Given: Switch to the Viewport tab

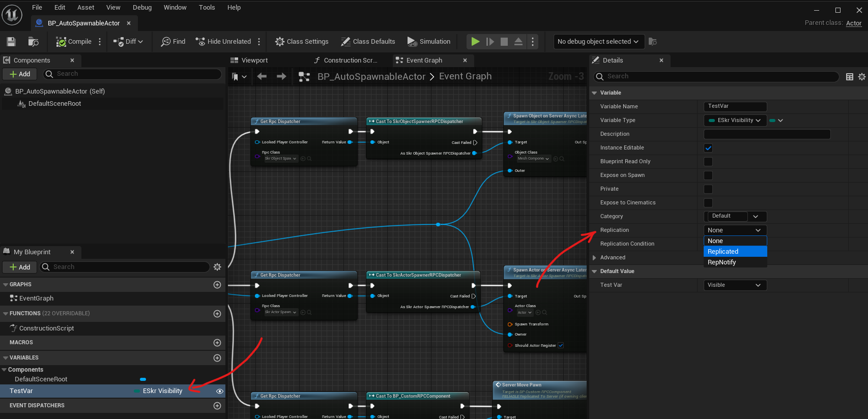Looking at the screenshot, I should (x=249, y=61).
